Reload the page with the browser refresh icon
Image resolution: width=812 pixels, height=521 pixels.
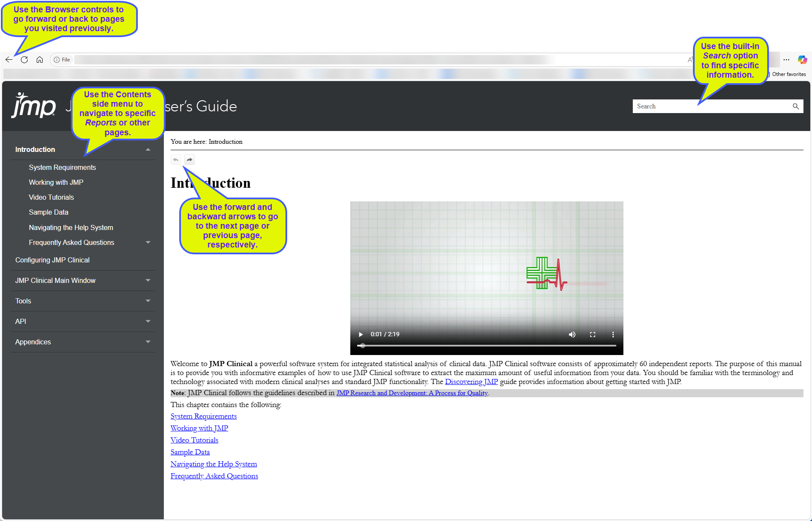pos(24,60)
